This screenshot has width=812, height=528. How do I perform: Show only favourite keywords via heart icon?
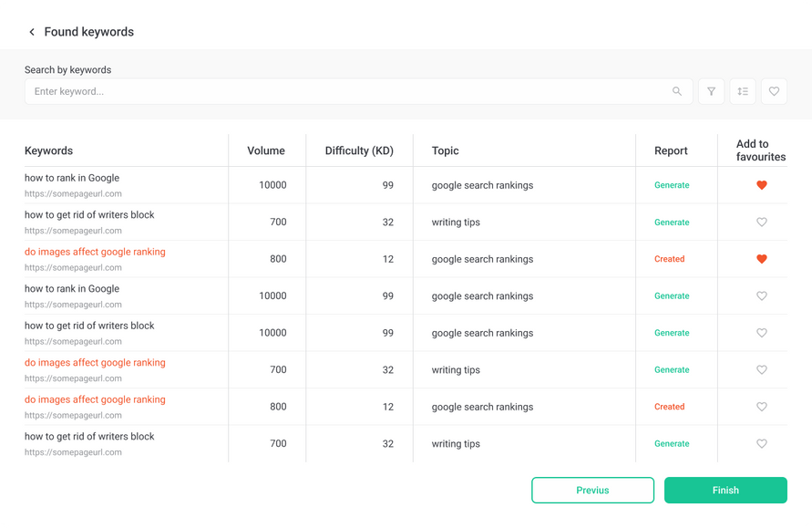pyautogui.click(x=774, y=91)
